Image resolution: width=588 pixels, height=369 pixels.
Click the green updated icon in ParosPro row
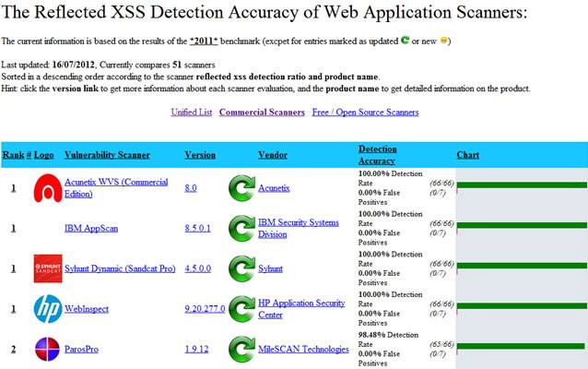click(241, 349)
